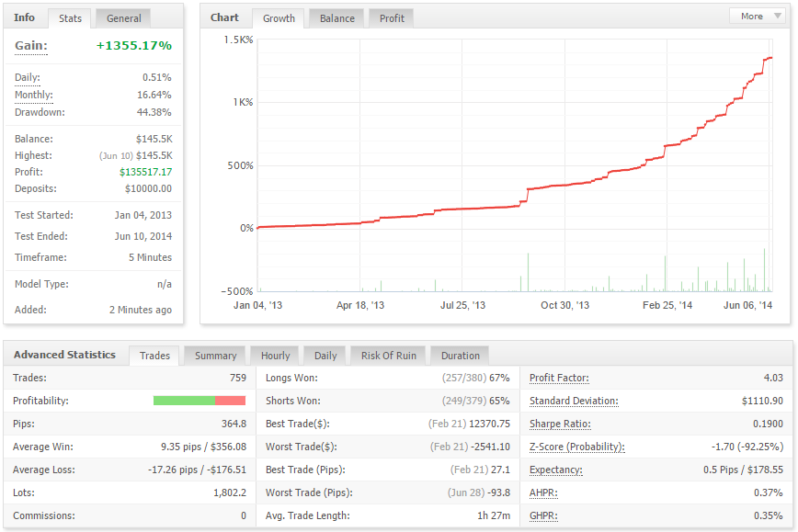Viewport: 798px width, 532px height.
Task: Select the Growth chart tab
Action: [x=279, y=18]
